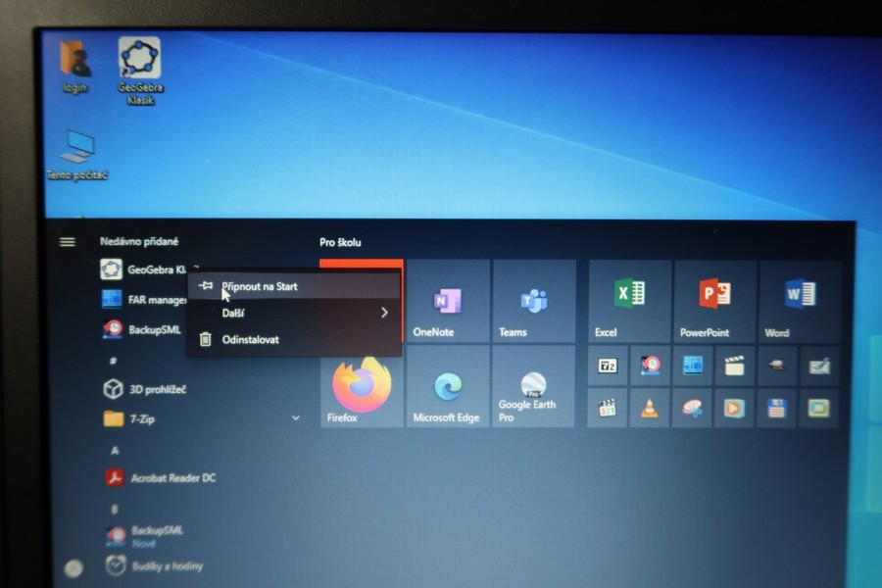The width and height of the screenshot is (882, 588).
Task: Click the green monitor small tile
Action: (819, 409)
